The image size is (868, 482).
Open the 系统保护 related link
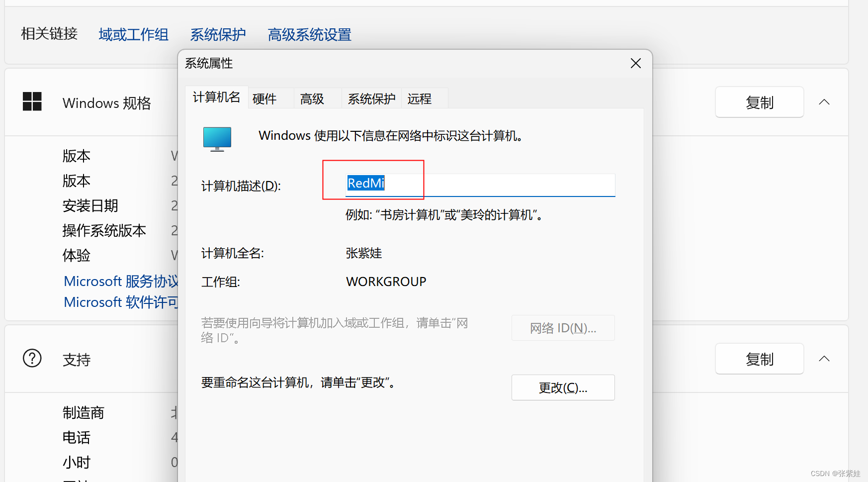(218, 34)
